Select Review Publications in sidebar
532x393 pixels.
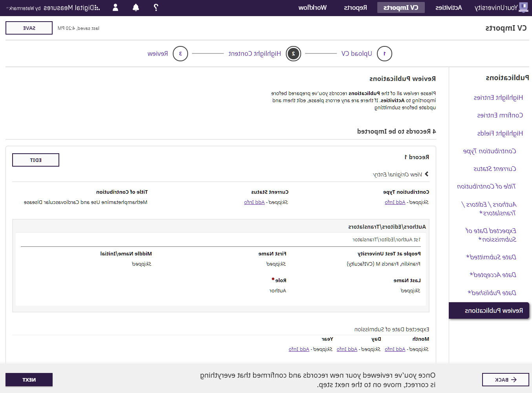tap(489, 310)
